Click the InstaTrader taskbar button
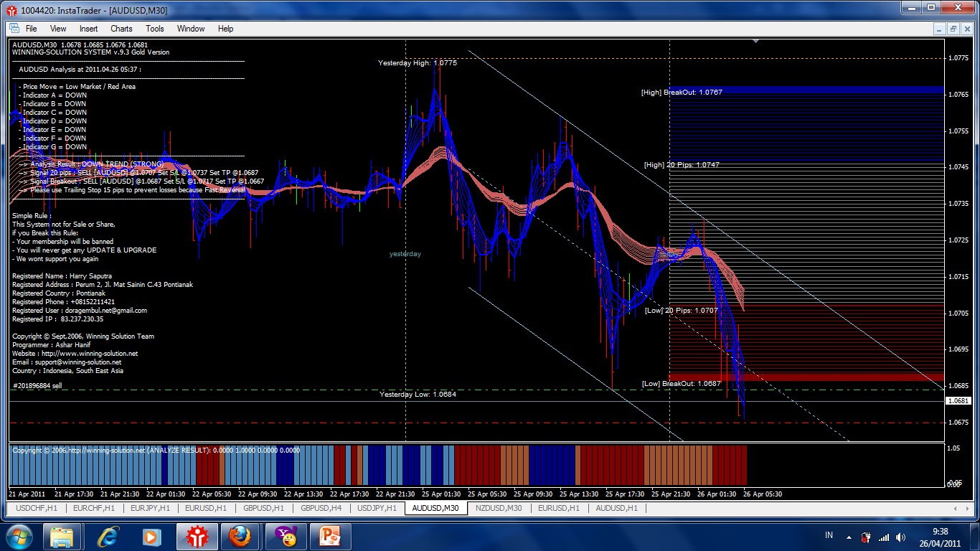980x551 pixels. click(x=197, y=537)
